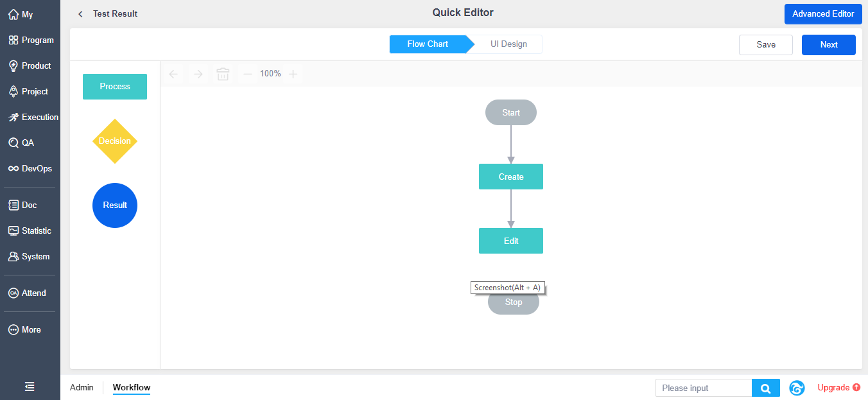Go back using Test Result arrow
The width and height of the screenshot is (868, 400).
click(x=80, y=14)
